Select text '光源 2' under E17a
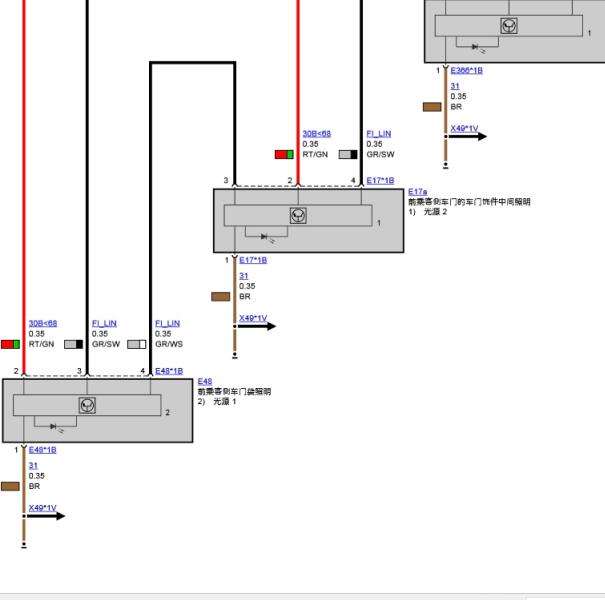The height and width of the screenshot is (600, 605). coord(435,211)
